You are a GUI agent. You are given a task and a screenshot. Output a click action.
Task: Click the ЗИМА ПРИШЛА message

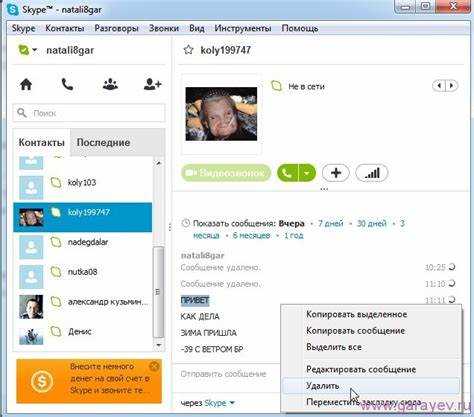pyautogui.click(x=209, y=333)
